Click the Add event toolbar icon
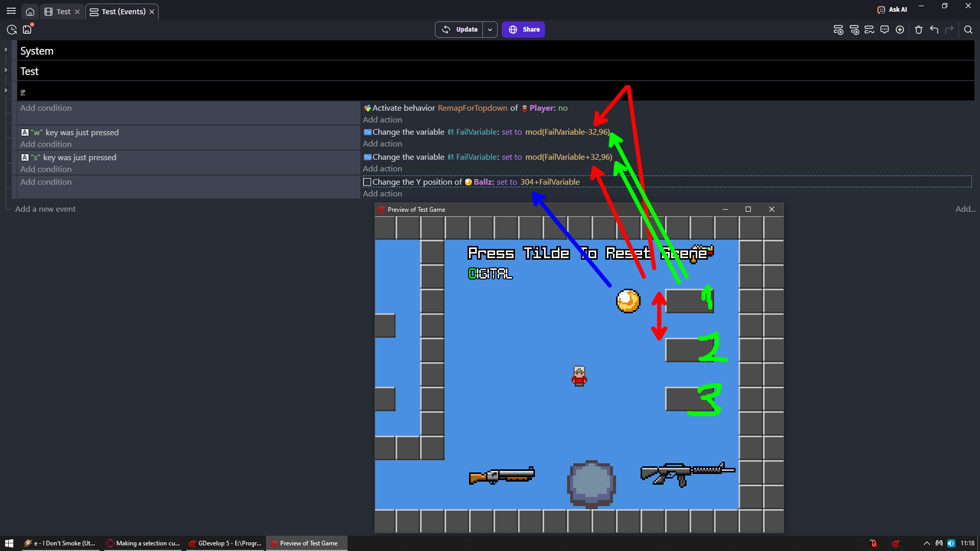The image size is (980, 551). click(838, 30)
